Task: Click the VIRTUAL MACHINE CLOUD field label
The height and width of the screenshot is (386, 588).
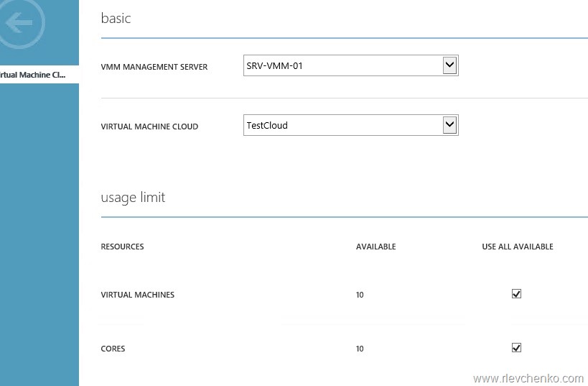Action: (x=149, y=127)
